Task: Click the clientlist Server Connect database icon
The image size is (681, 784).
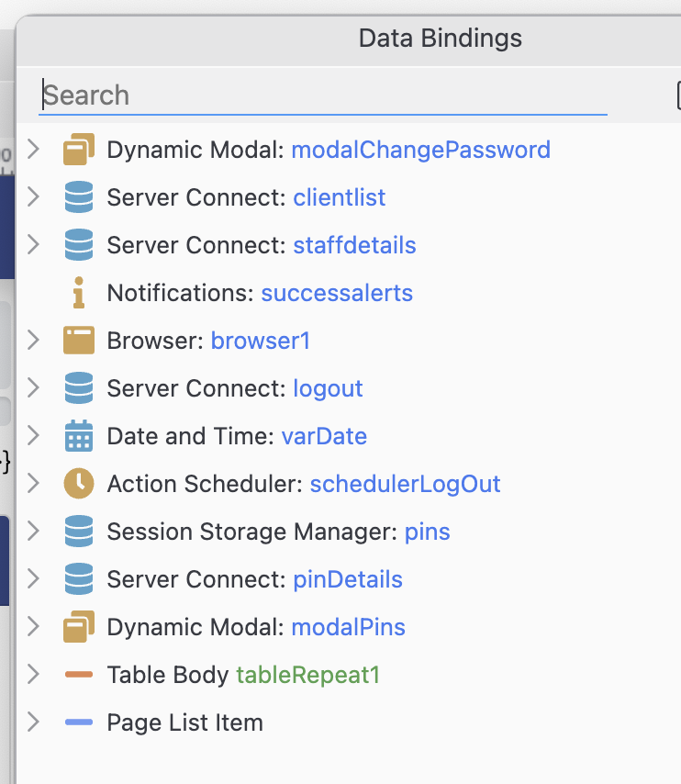Action: click(x=79, y=197)
